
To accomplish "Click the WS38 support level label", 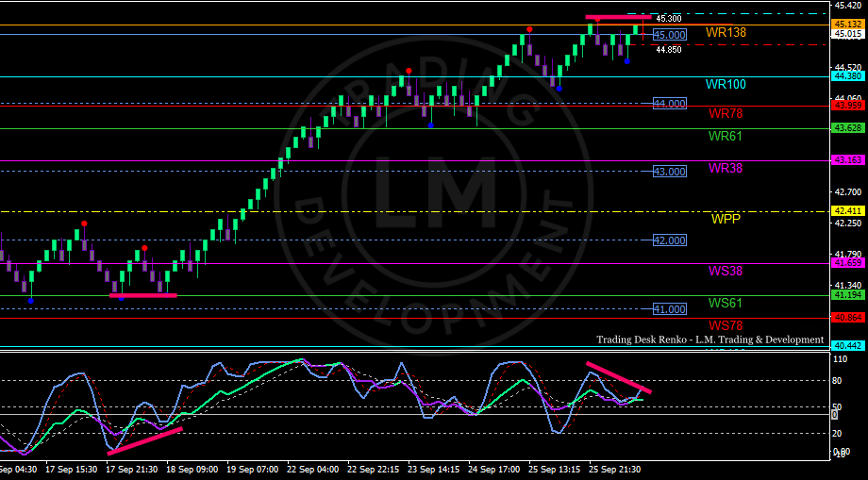I will click(x=726, y=272).
